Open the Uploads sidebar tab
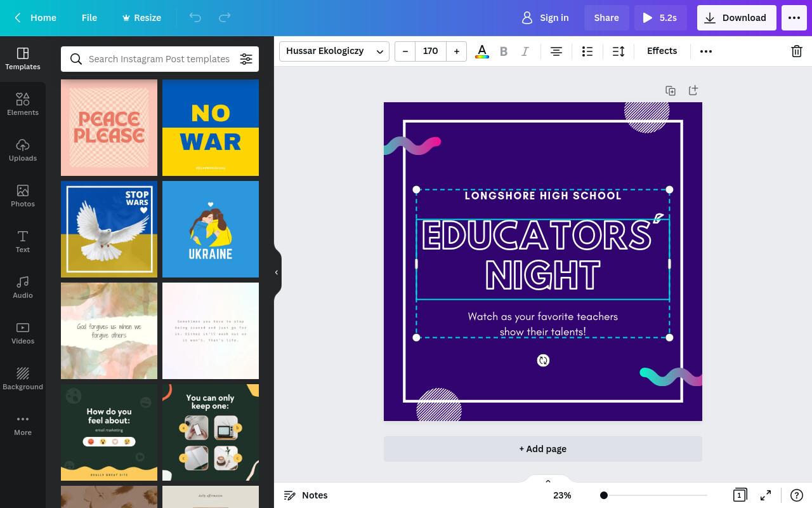812x508 pixels. click(x=23, y=150)
